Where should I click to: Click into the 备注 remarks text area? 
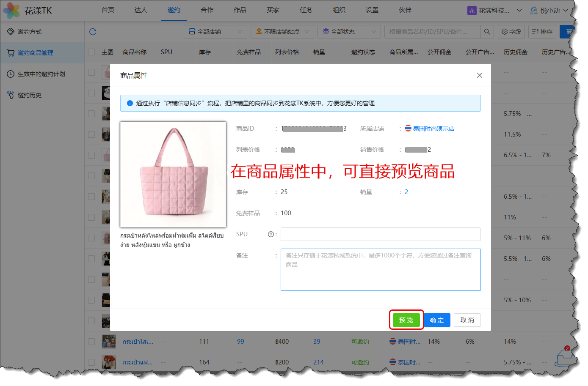coord(380,270)
